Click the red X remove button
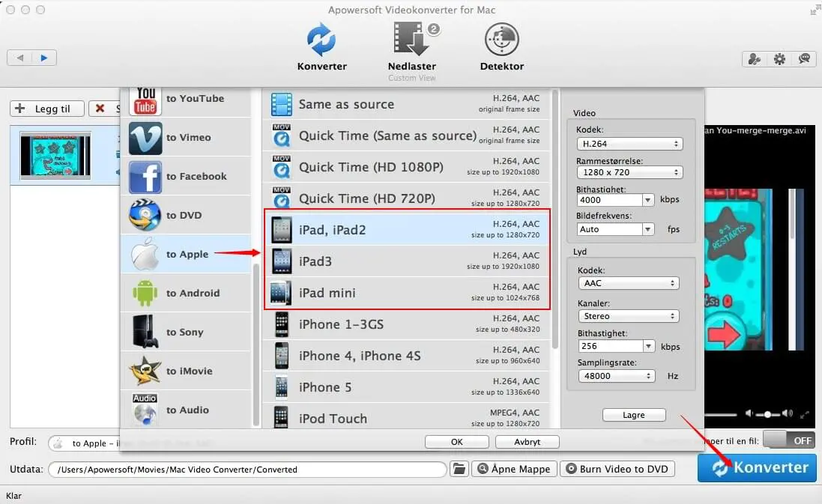This screenshot has height=504, width=822. click(x=100, y=109)
